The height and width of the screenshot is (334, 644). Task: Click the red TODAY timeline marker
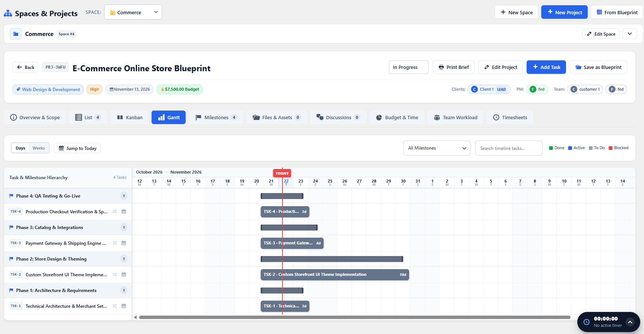[282, 173]
